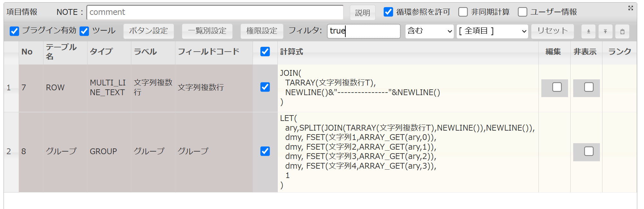644x209 pixels.
Task: Click the upload arrow icon button
Action: (605, 31)
